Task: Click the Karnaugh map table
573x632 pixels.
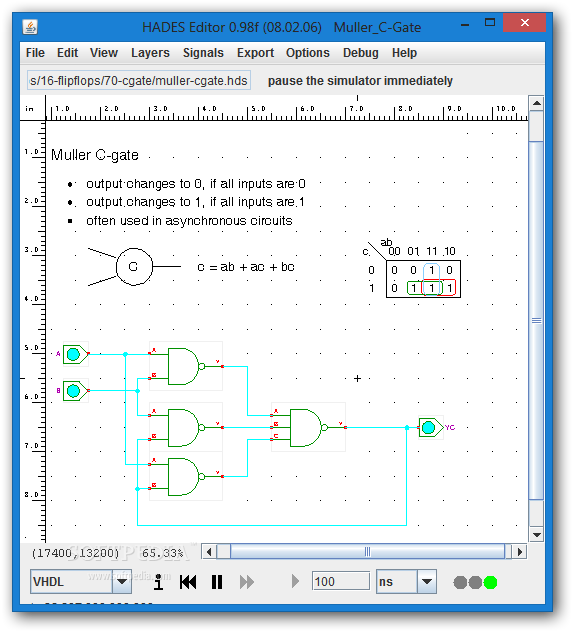Action: 423,279
